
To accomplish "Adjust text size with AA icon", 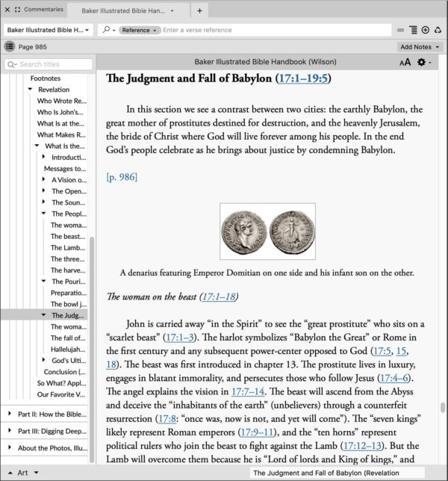I will click(x=405, y=62).
